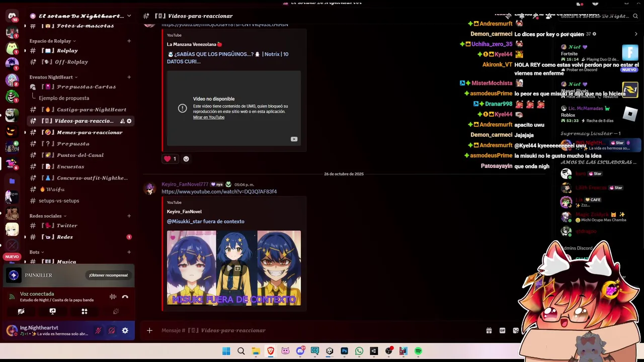Open the Waifu channel

(x=80, y=189)
